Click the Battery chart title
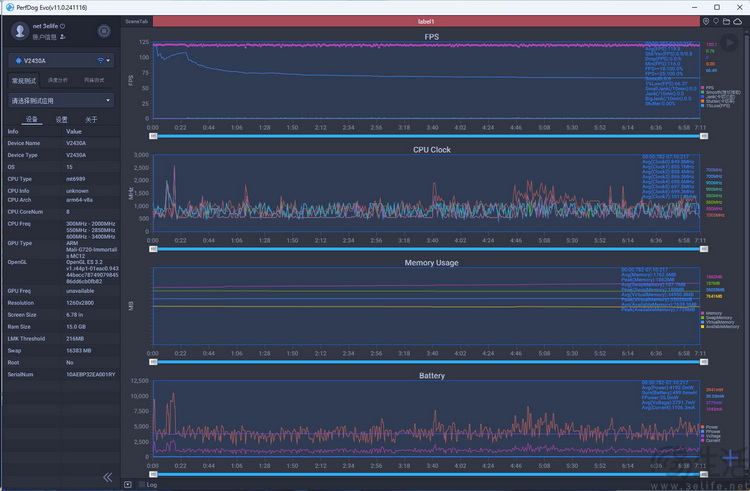Image resolution: width=750 pixels, height=491 pixels. point(431,375)
